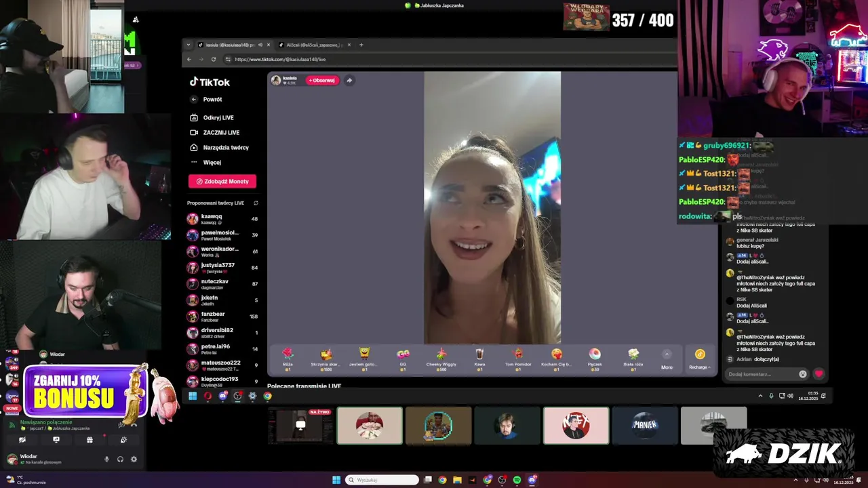Image resolution: width=868 pixels, height=488 pixels.
Task: Send the Kocham Cię heart gift
Action: (x=557, y=359)
